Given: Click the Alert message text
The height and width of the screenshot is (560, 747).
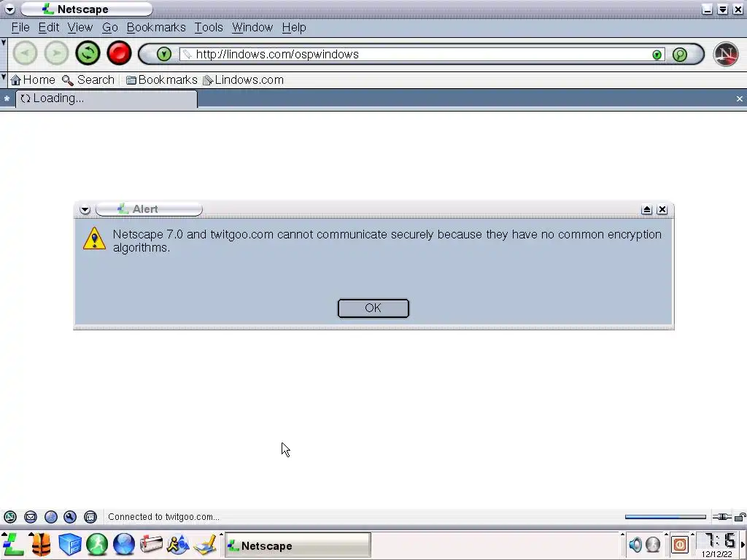Looking at the screenshot, I should 387,241.
